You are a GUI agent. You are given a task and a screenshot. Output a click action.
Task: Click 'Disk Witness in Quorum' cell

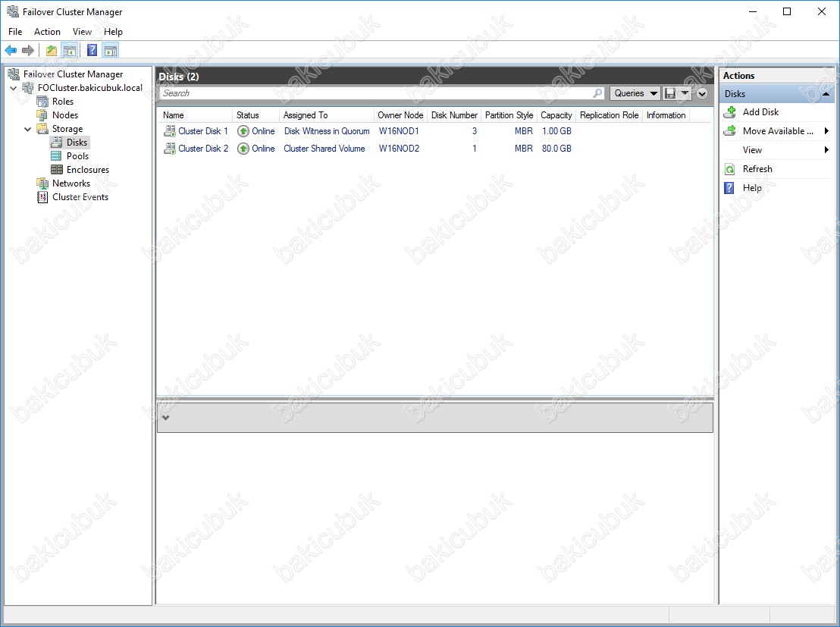pyautogui.click(x=327, y=130)
